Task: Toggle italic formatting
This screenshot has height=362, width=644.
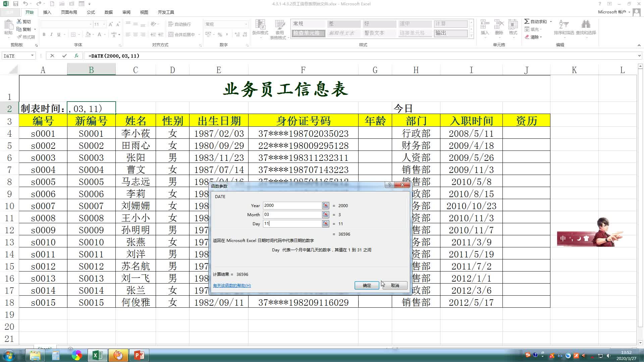Action: (x=51, y=35)
